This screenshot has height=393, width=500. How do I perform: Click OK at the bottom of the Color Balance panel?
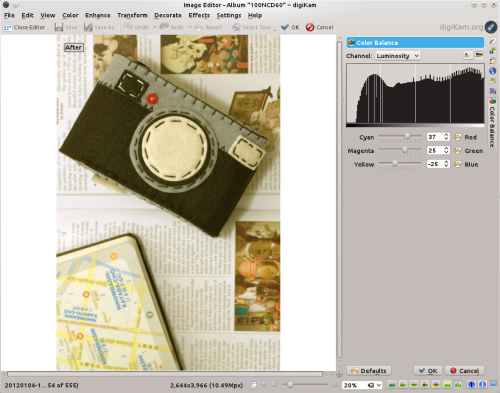tap(428, 371)
